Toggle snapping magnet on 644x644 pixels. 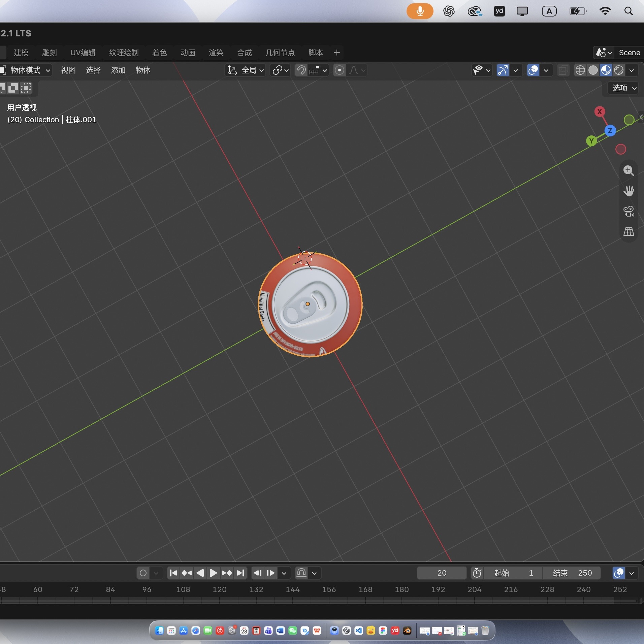point(301,70)
